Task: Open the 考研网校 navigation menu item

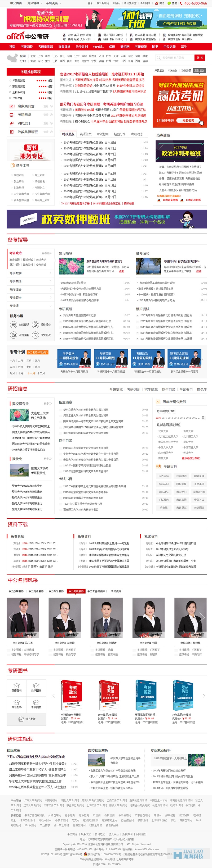Action: point(27,47)
